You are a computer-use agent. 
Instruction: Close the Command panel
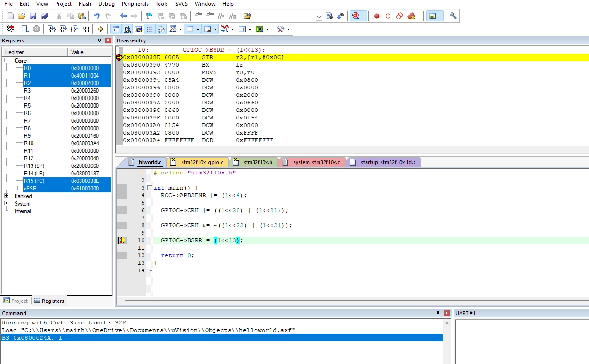click(x=446, y=313)
